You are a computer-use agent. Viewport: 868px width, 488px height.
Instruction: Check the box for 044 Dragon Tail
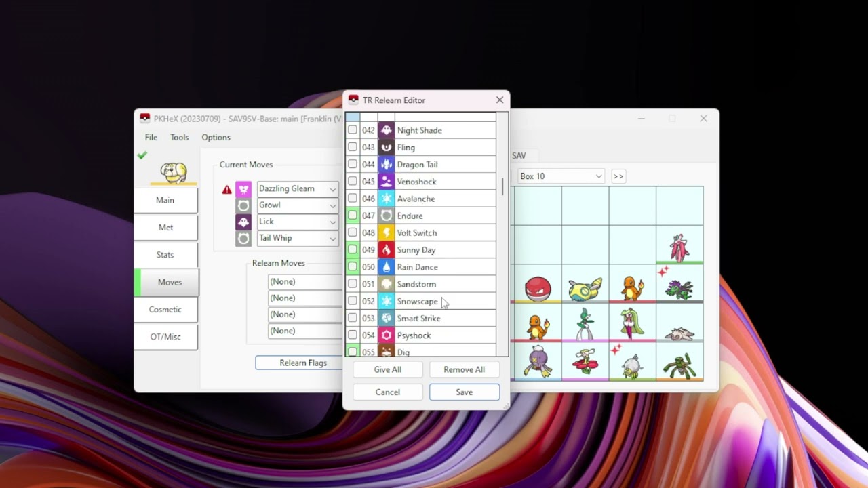coord(353,164)
